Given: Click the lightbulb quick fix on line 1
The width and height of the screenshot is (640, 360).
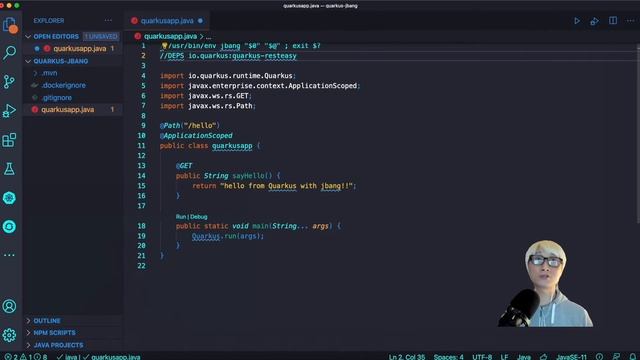Looking at the screenshot, I should click(164, 46).
